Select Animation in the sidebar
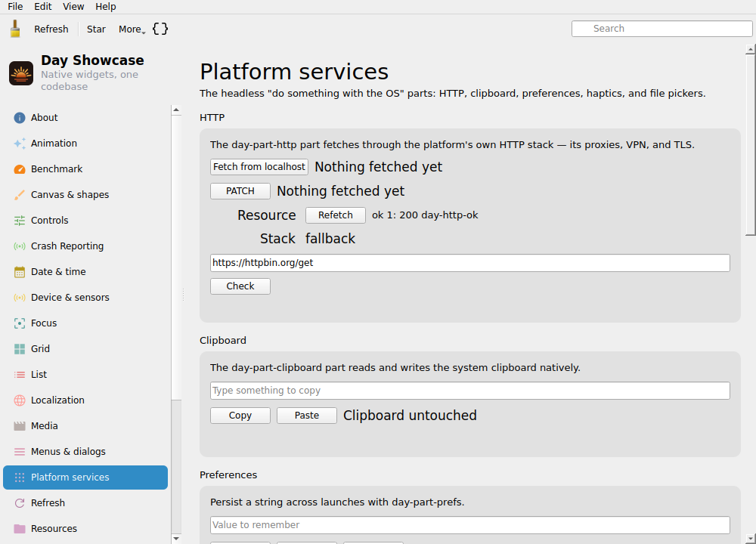 pos(85,143)
